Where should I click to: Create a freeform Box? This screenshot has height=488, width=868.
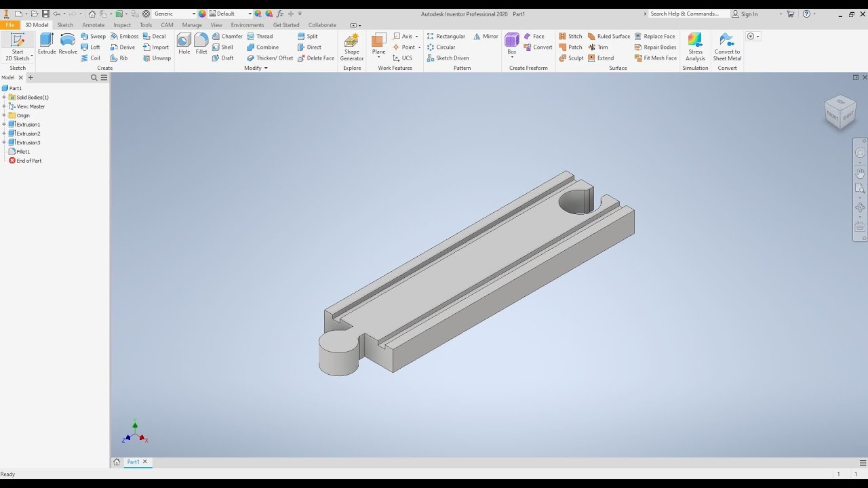[512, 45]
